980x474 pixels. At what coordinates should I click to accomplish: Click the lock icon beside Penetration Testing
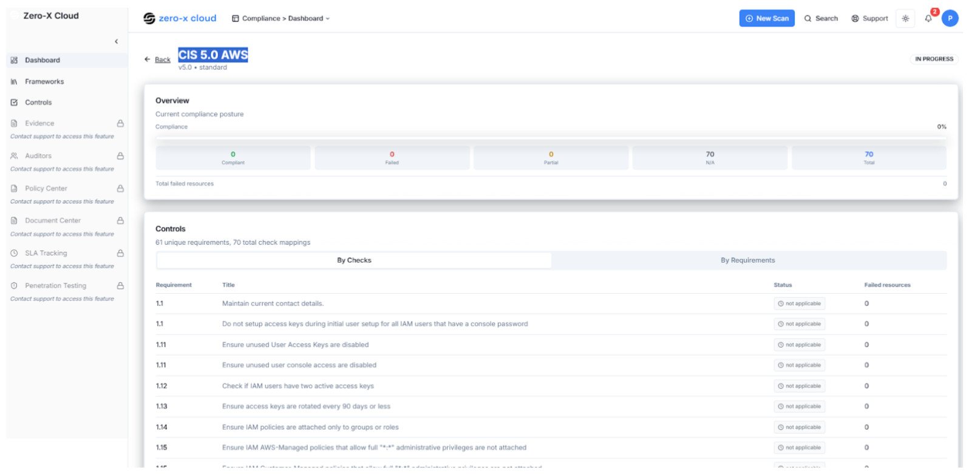(120, 285)
